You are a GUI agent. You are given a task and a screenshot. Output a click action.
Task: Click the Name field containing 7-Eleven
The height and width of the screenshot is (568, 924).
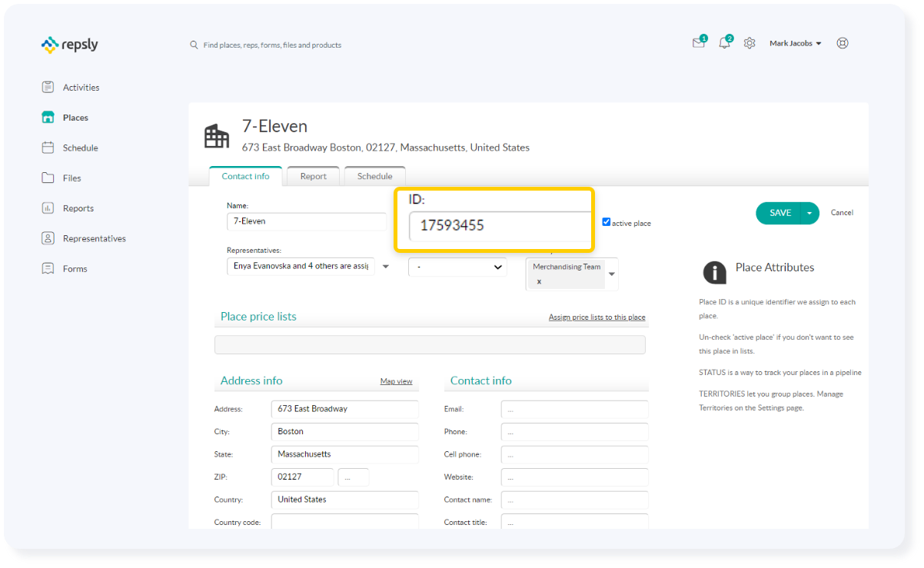pyautogui.click(x=307, y=221)
